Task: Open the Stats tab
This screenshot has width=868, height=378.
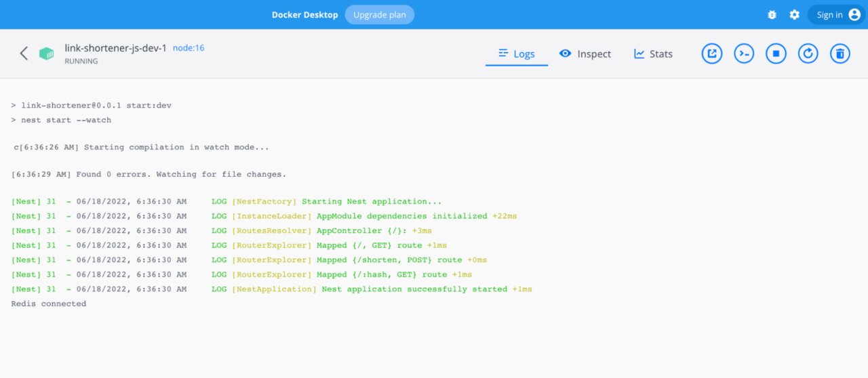Action: (x=653, y=54)
